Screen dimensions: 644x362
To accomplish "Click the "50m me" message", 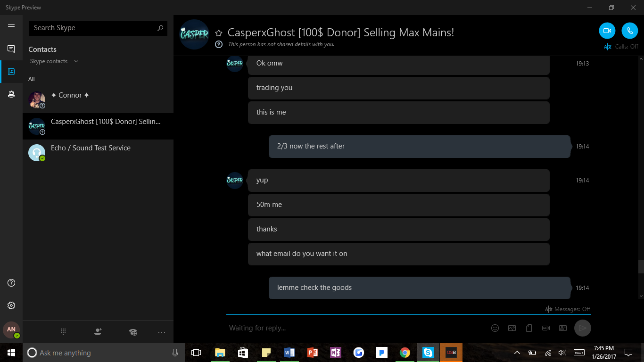I will point(399,205).
